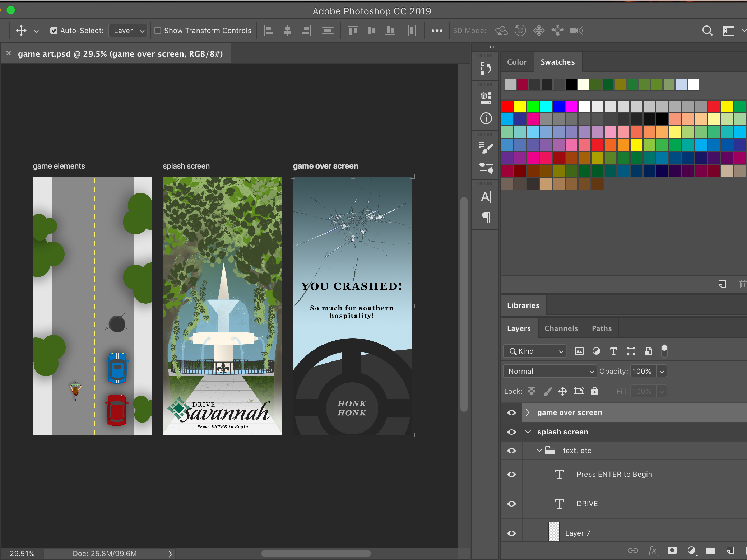Open the Normal blend mode dropdown
This screenshot has height=560, width=747.
click(x=550, y=371)
